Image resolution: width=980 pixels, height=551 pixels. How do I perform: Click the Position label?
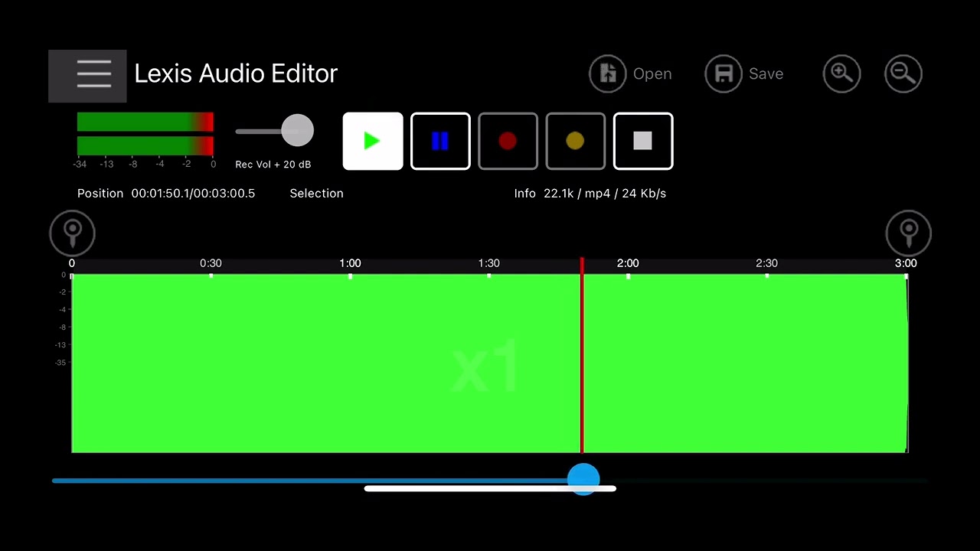coord(100,194)
